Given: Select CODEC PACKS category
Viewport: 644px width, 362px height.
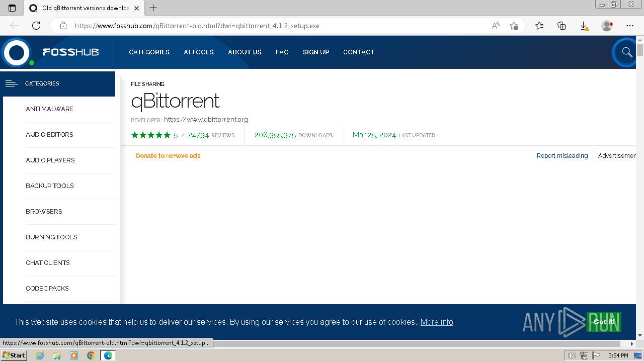Looking at the screenshot, I should (x=47, y=289).
